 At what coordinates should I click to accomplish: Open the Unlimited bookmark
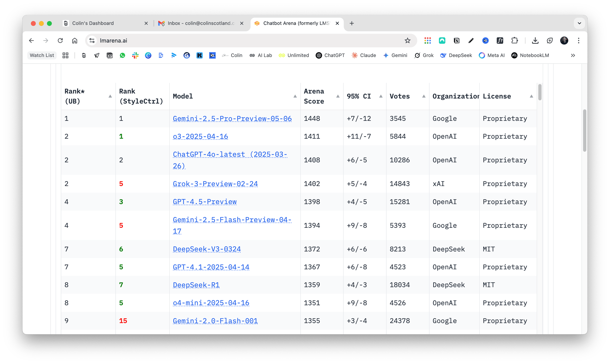coord(294,55)
